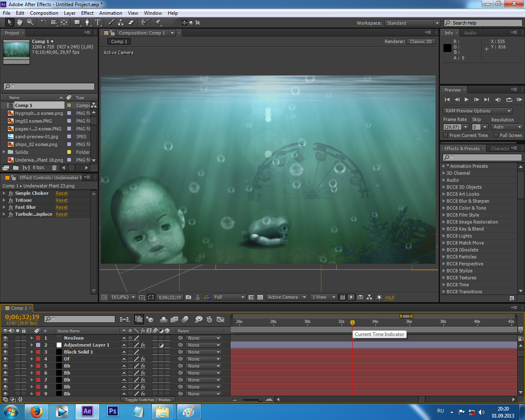Open the magnification 63,8% dropdown
The image size is (525, 420).
(123, 297)
